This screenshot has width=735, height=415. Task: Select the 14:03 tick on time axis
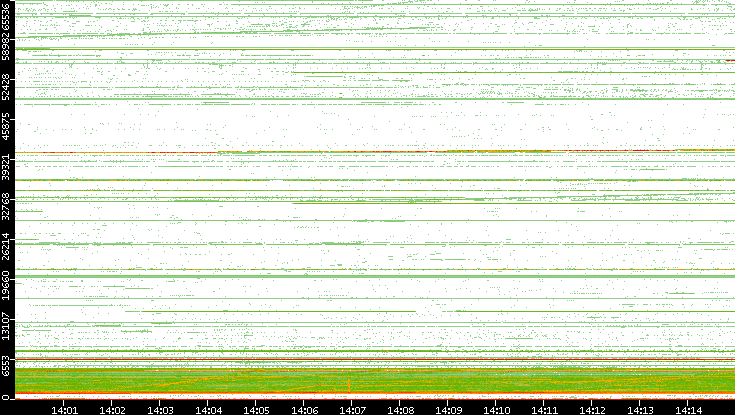tap(160, 410)
